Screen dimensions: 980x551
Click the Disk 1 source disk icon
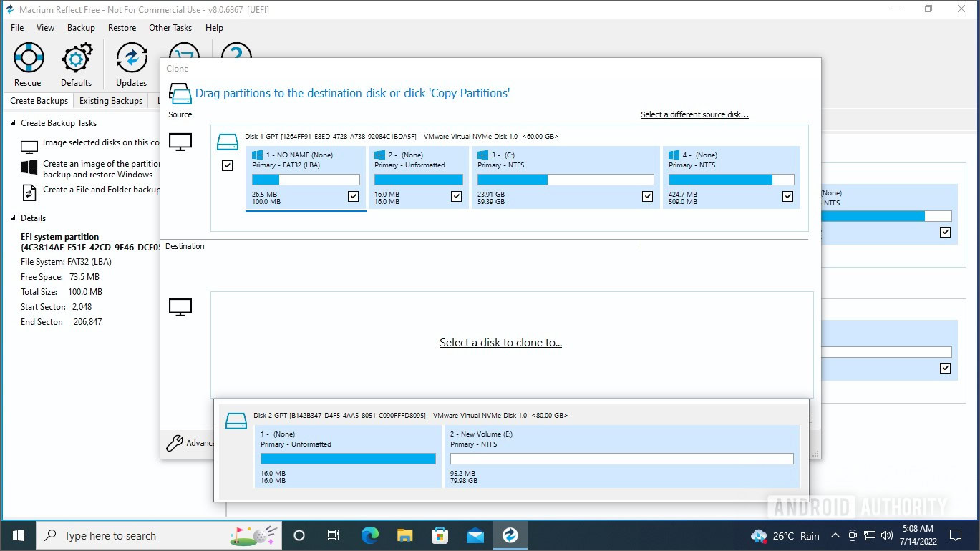228,142
